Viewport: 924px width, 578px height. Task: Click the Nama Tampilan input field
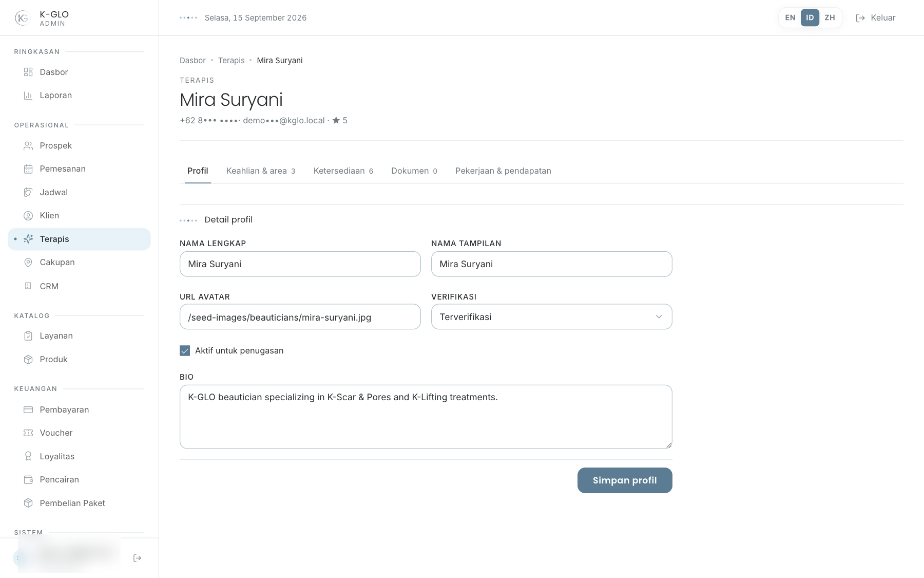coord(552,264)
